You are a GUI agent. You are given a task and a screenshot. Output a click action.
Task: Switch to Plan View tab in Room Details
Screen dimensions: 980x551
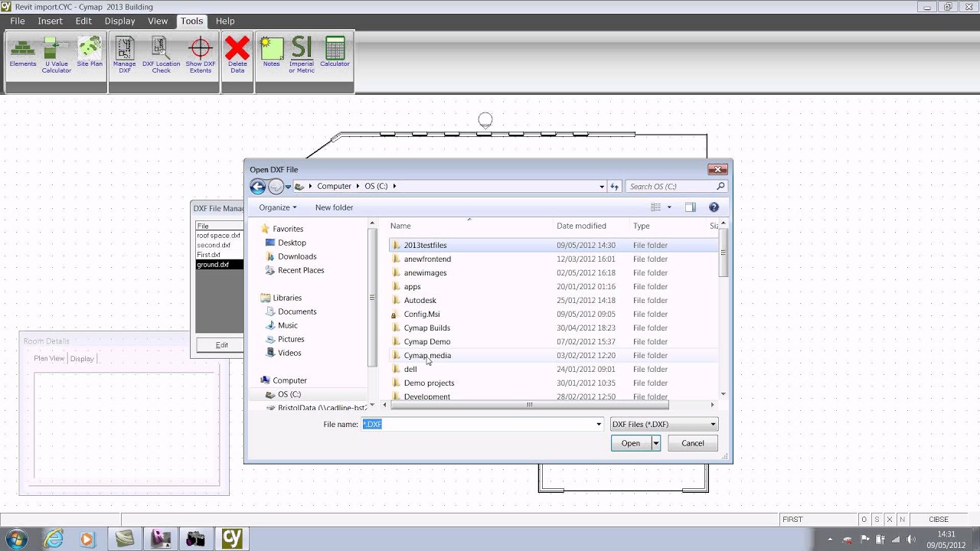pyautogui.click(x=49, y=358)
